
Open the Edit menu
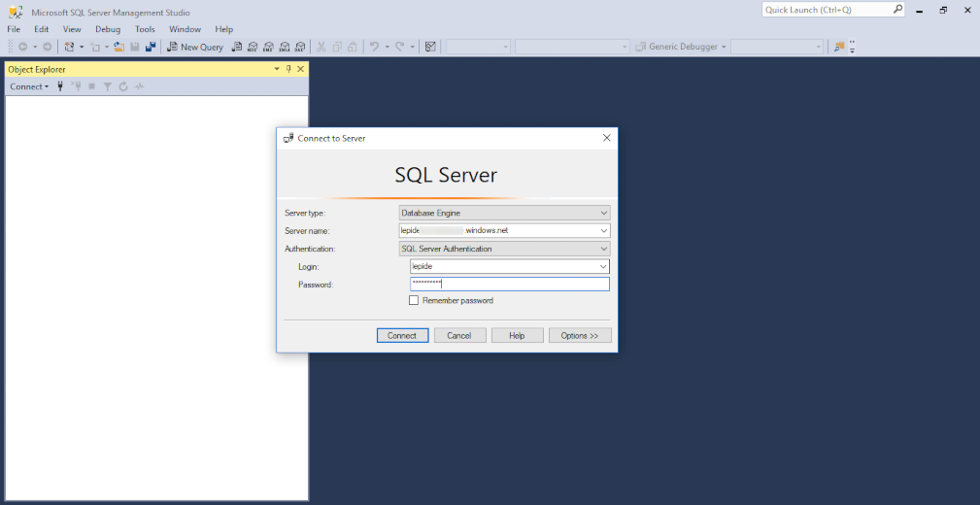(x=41, y=29)
